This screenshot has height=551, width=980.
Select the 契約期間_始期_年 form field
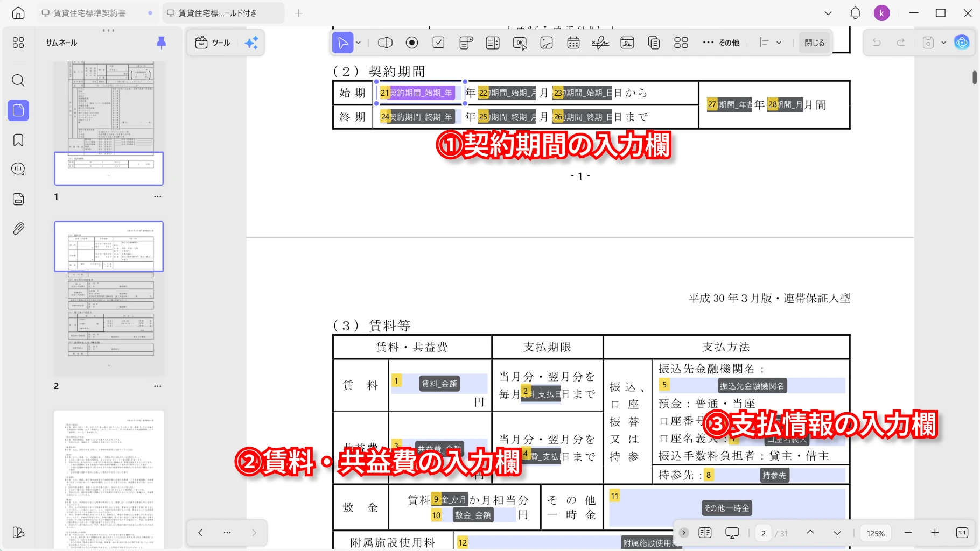421,93
